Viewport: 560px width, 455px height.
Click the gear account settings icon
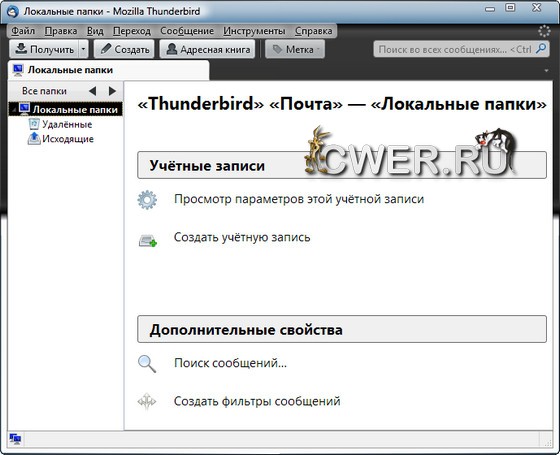pos(147,200)
